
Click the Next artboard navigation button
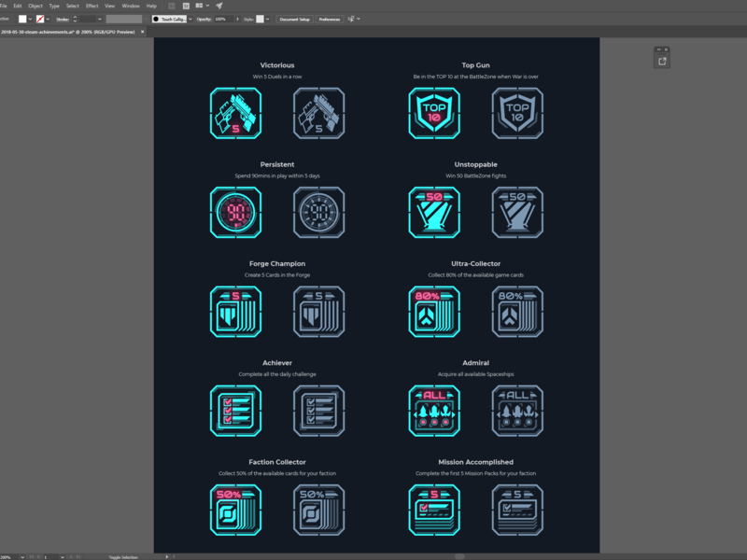coord(71,556)
